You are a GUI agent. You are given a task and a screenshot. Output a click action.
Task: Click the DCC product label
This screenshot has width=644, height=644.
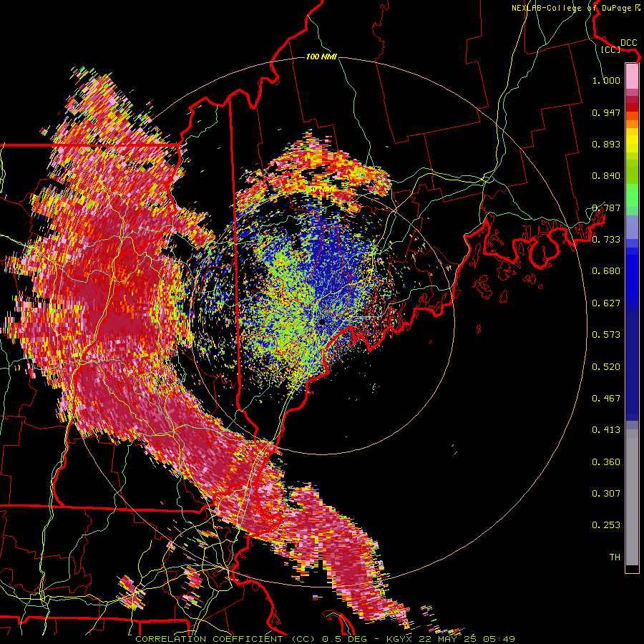pos(628,43)
